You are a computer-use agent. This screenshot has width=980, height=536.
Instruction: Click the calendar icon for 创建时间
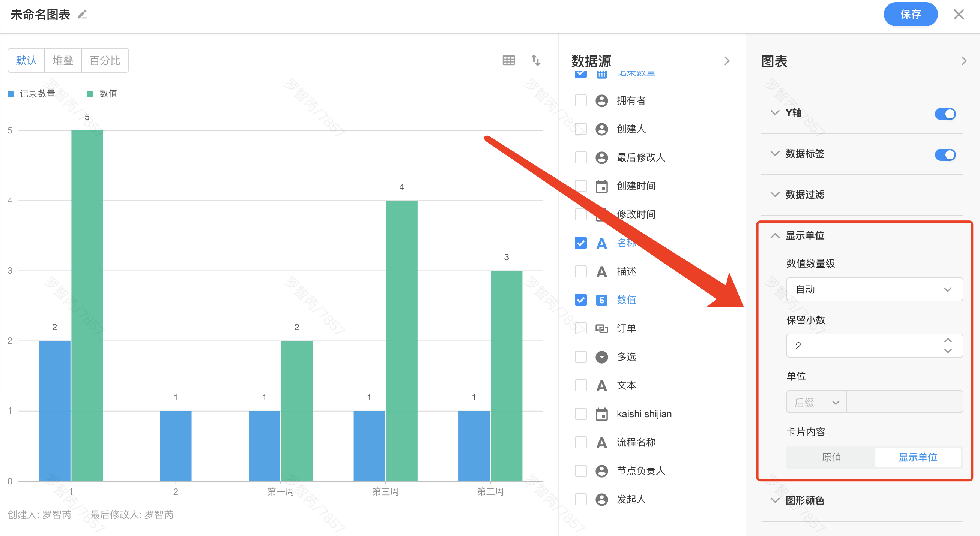point(601,186)
